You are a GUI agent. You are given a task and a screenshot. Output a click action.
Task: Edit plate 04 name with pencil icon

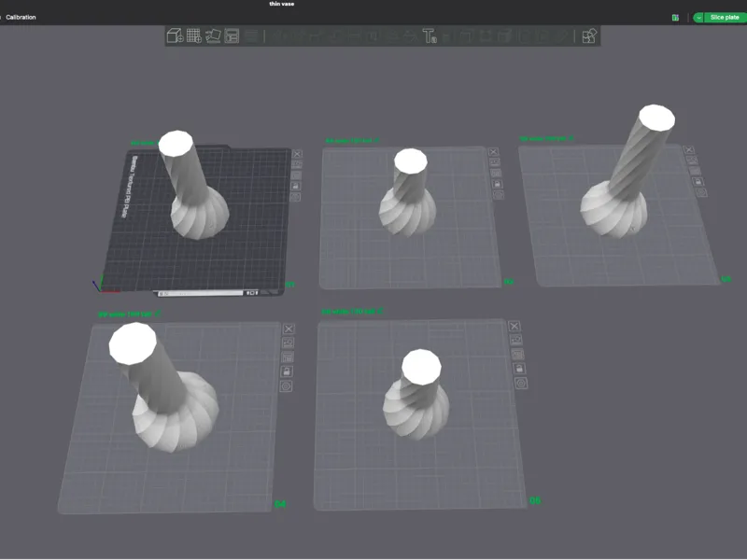pos(158,314)
